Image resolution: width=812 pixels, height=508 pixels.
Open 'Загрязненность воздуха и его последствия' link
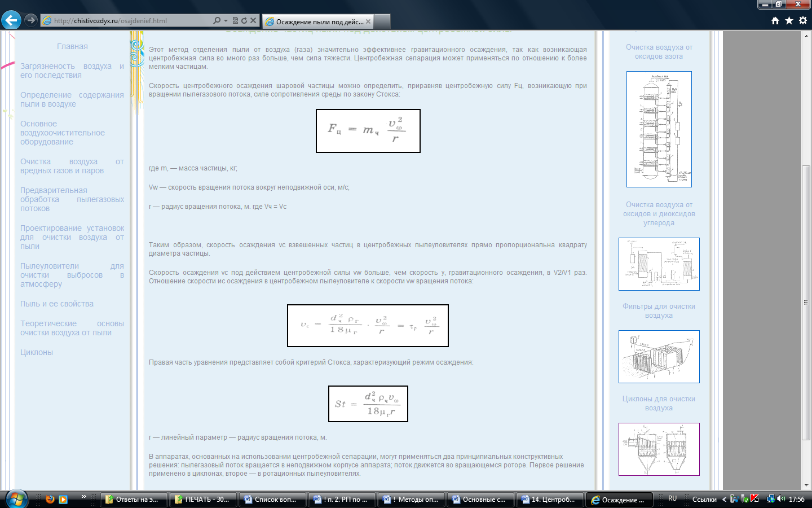pyautogui.click(x=72, y=71)
